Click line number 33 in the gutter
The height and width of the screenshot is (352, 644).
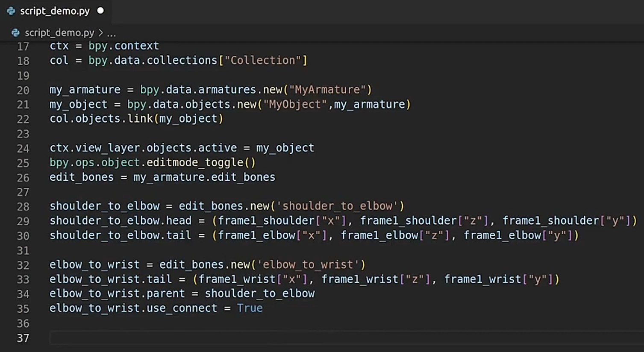(x=23, y=279)
